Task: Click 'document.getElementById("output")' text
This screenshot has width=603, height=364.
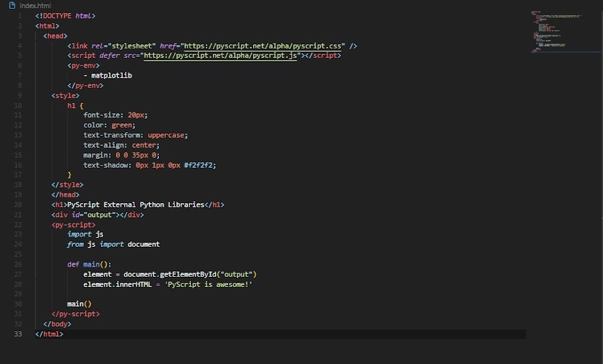Action: tap(190, 274)
